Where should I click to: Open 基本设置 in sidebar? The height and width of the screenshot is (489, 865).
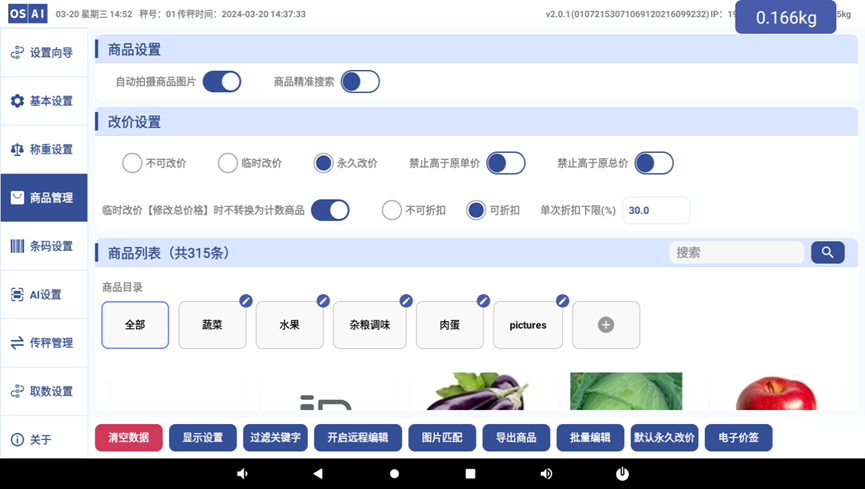click(44, 101)
